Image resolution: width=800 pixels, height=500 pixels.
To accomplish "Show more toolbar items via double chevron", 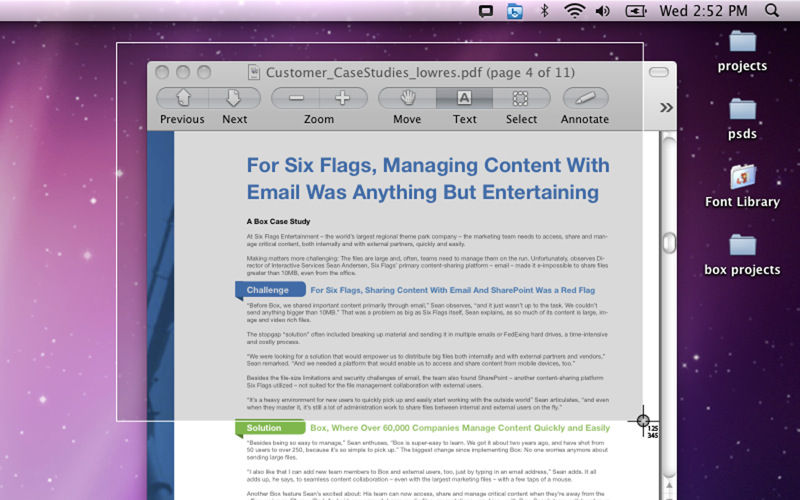I will coord(666,107).
